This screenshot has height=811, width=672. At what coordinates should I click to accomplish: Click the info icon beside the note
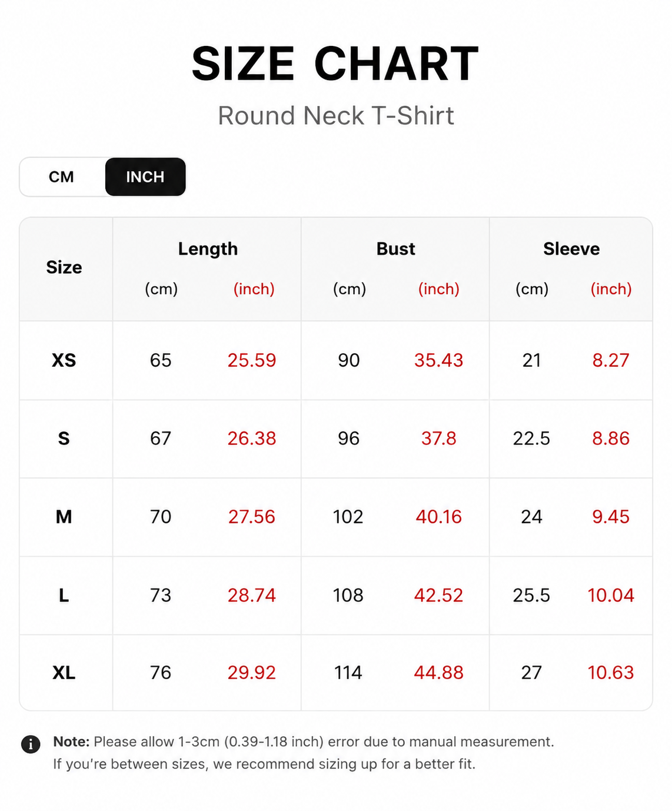[31, 744]
